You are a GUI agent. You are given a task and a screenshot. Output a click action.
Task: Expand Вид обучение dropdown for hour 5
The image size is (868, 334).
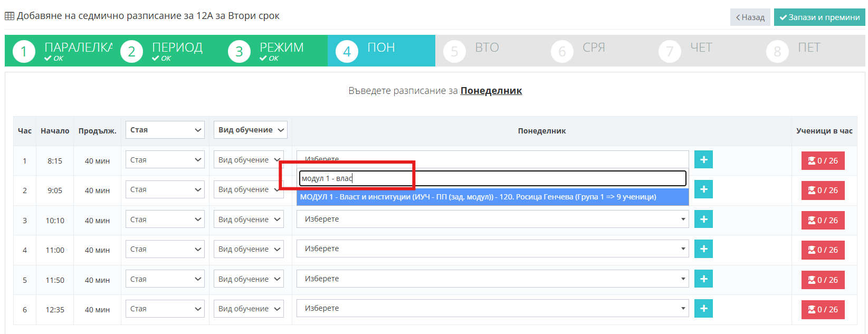point(250,279)
